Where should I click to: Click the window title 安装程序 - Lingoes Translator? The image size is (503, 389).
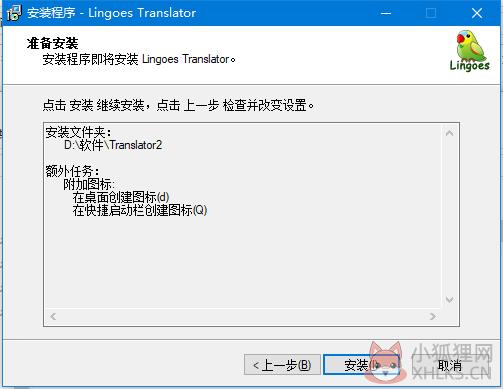click(111, 13)
